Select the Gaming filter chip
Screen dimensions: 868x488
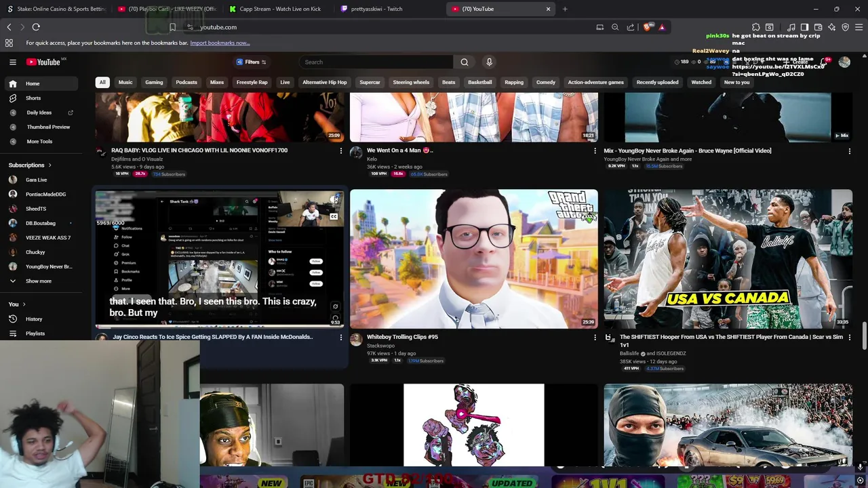click(x=154, y=82)
